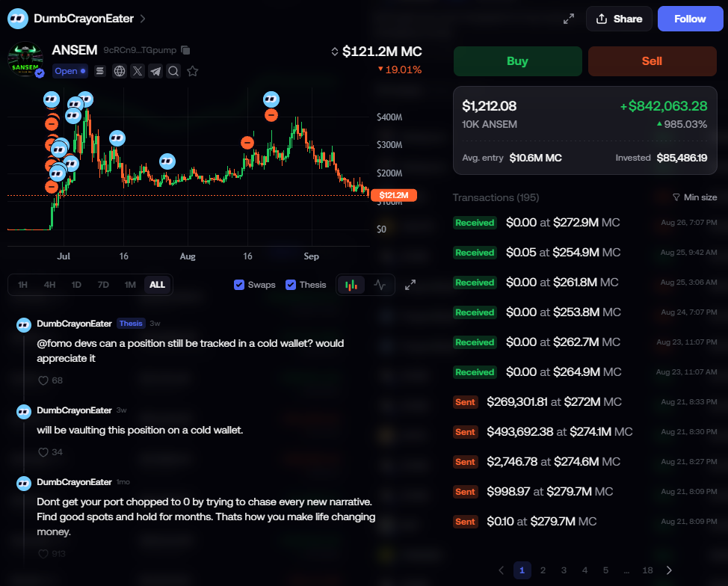This screenshot has height=586, width=728.
Task: Select the ALL timeframe
Action: (x=158, y=285)
